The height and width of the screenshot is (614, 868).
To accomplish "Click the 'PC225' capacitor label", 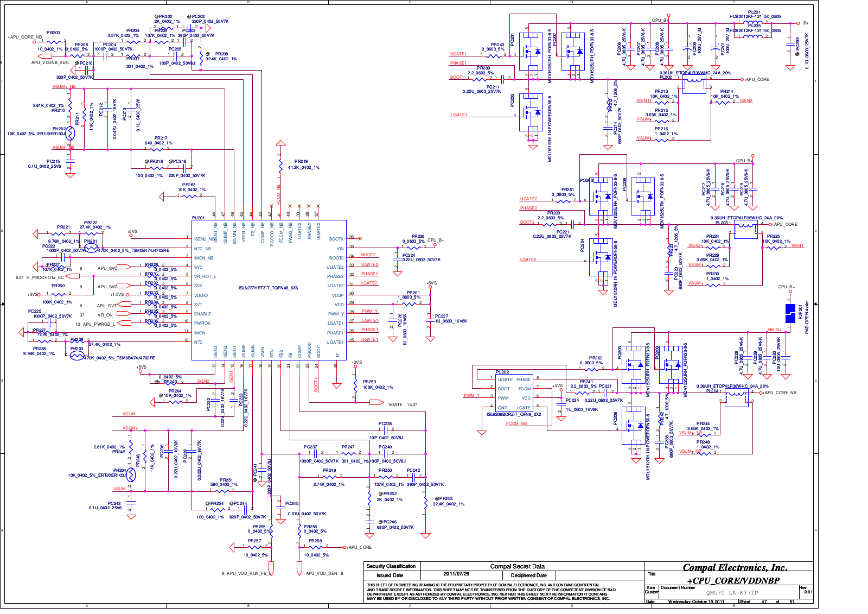I will (x=35, y=311).
